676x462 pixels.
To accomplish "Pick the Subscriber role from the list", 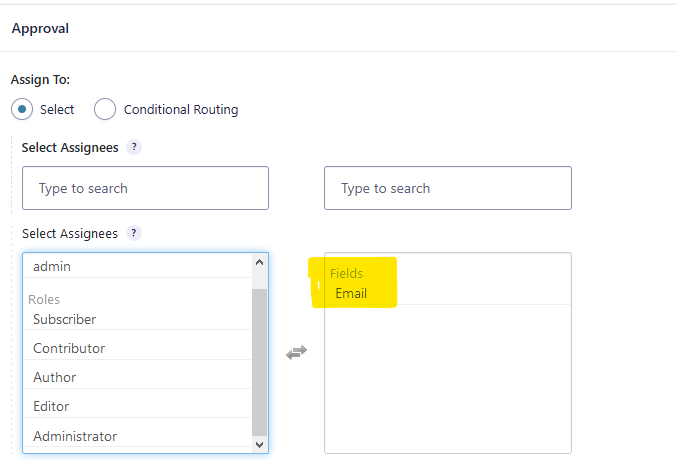I will click(64, 319).
